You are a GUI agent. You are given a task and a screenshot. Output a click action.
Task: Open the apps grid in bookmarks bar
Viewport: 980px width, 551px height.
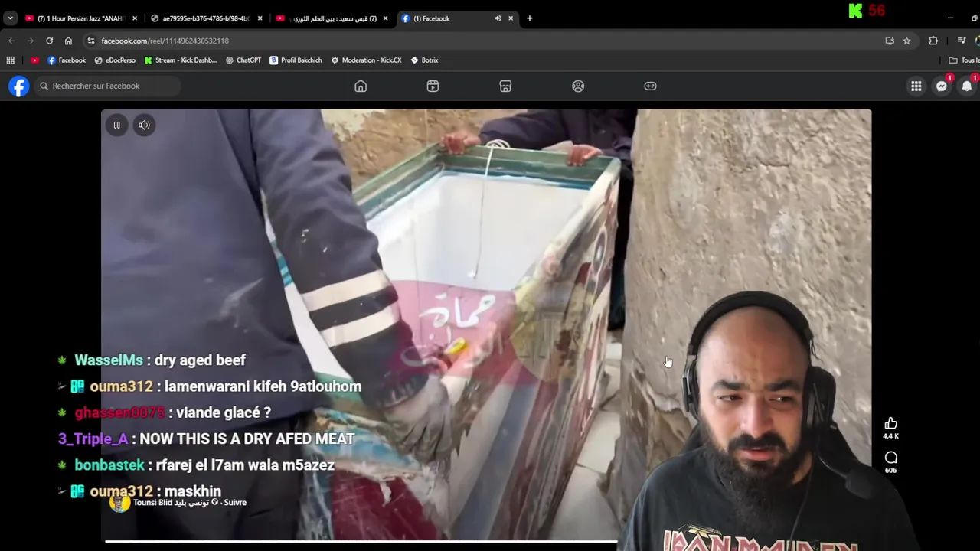pos(10,60)
